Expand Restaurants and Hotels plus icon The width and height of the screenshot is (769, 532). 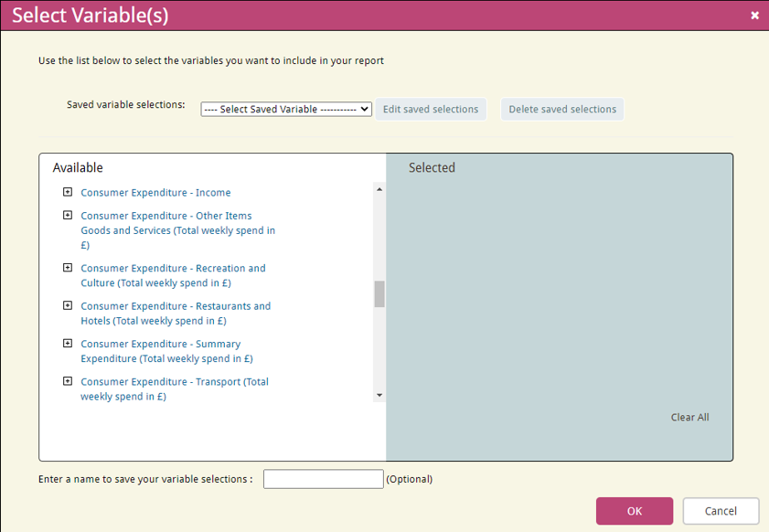[x=68, y=305]
